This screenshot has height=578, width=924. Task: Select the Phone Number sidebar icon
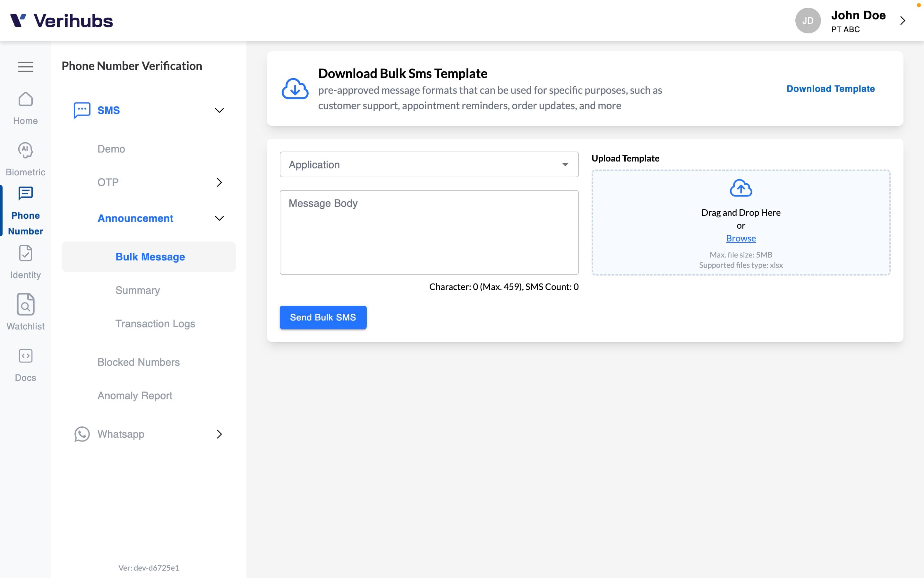point(26,193)
